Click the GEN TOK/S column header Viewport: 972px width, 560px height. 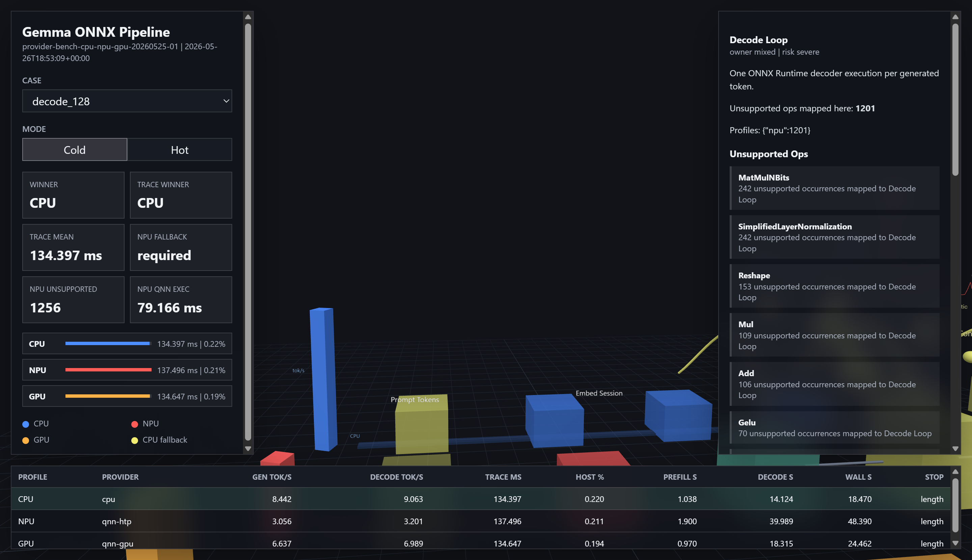[272, 477]
